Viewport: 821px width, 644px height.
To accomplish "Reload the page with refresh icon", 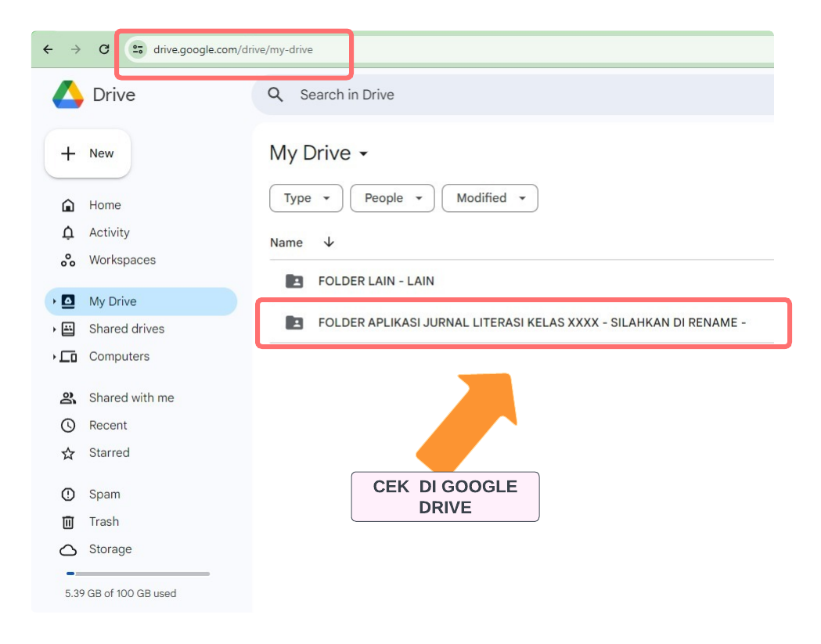I will pyautogui.click(x=104, y=49).
